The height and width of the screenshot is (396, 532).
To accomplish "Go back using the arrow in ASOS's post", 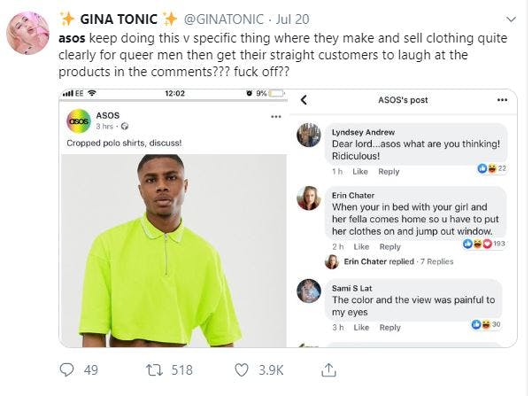I will pyautogui.click(x=304, y=100).
